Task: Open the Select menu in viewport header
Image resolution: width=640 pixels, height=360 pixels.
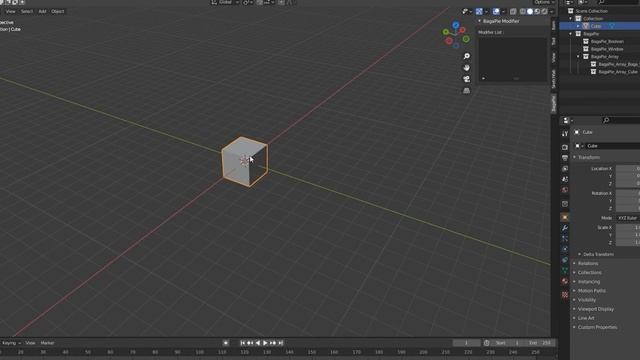Action: tap(27, 11)
